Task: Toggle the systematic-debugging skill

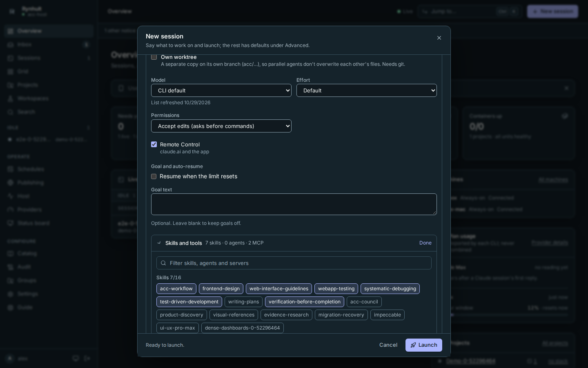Action: [390, 289]
